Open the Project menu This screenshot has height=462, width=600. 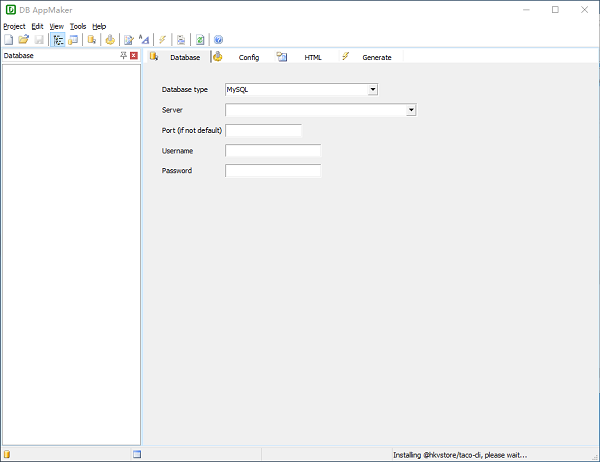point(14,26)
